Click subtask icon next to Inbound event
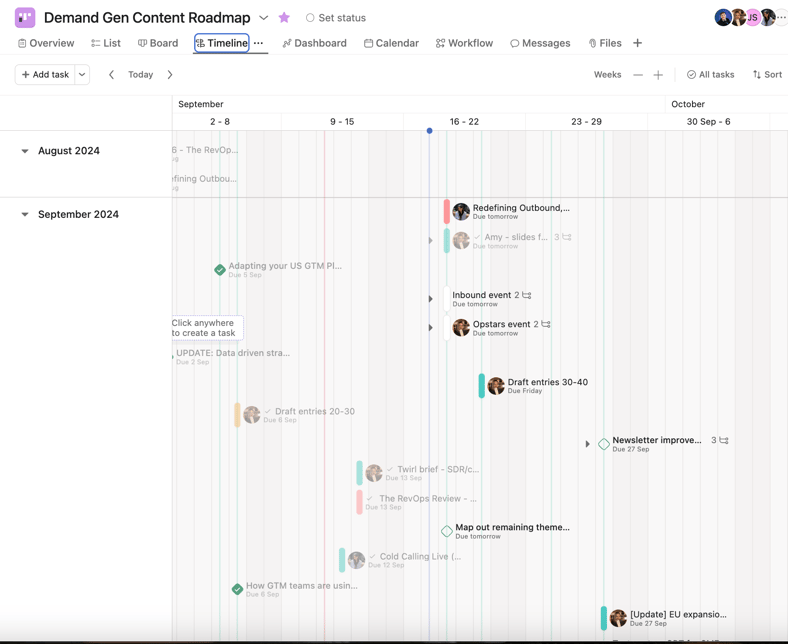Image resolution: width=788 pixels, height=644 pixels. point(527,295)
